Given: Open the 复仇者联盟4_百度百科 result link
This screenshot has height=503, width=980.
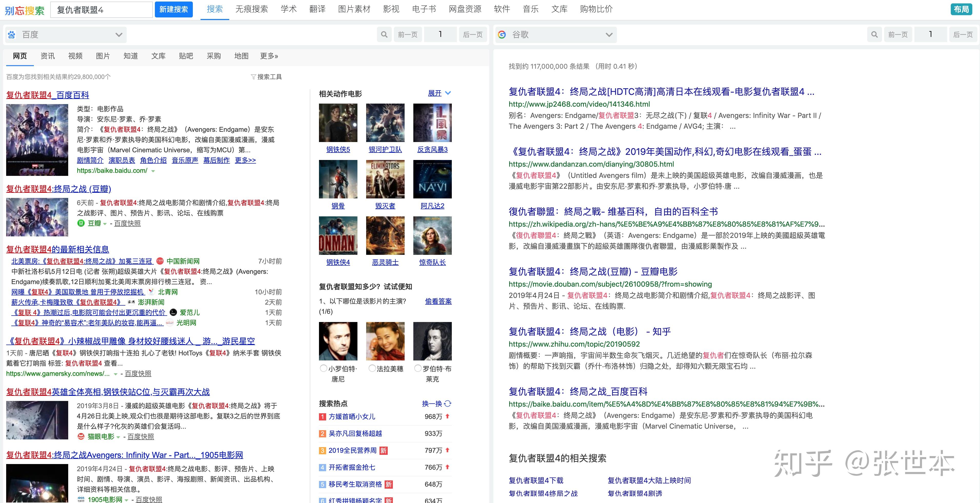Looking at the screenshot, I should (x=47, y=95).
